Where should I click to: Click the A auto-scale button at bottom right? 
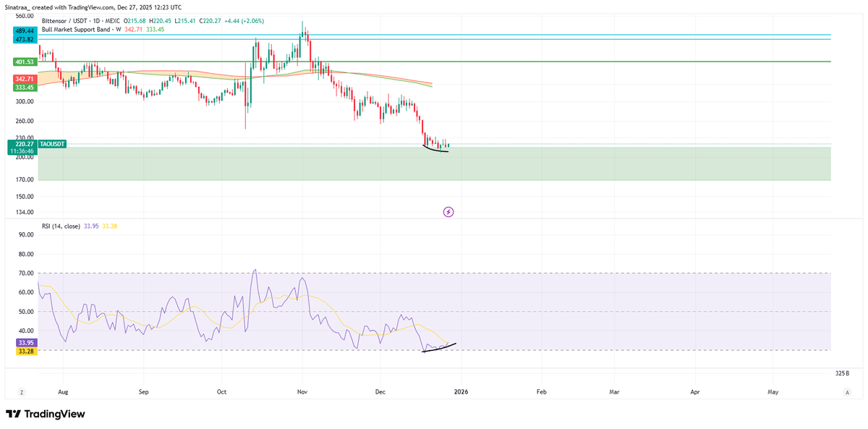pos(846,391)
